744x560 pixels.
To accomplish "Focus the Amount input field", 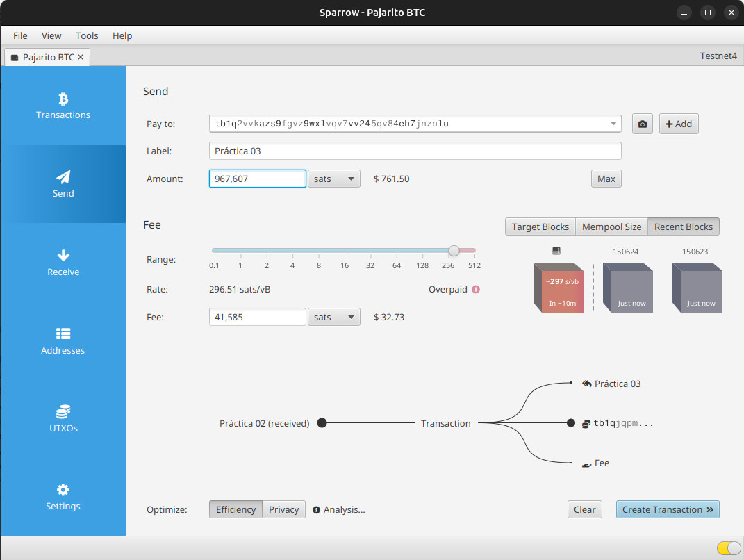I will pyautogui.click(x=258, y=179).
